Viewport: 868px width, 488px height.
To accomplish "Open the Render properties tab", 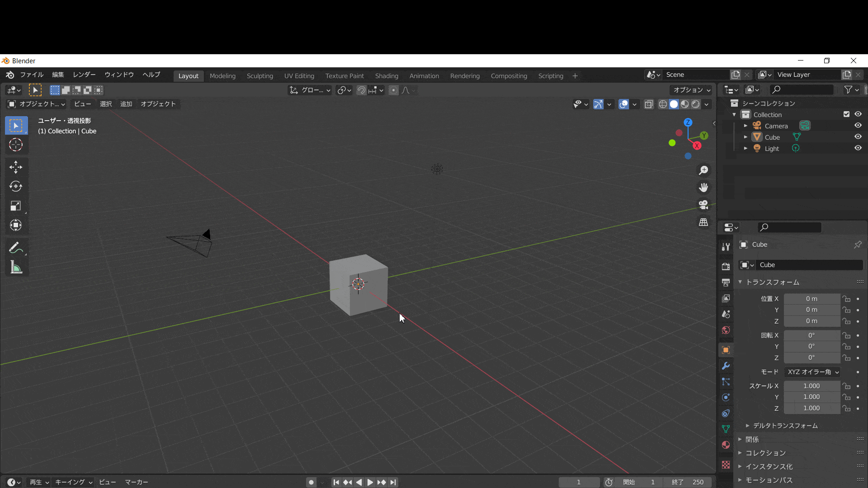I will (726, 267).
